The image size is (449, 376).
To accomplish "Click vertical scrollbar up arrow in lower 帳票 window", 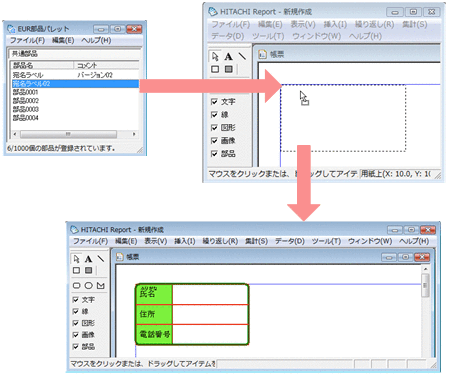I will tap(425, 269).
